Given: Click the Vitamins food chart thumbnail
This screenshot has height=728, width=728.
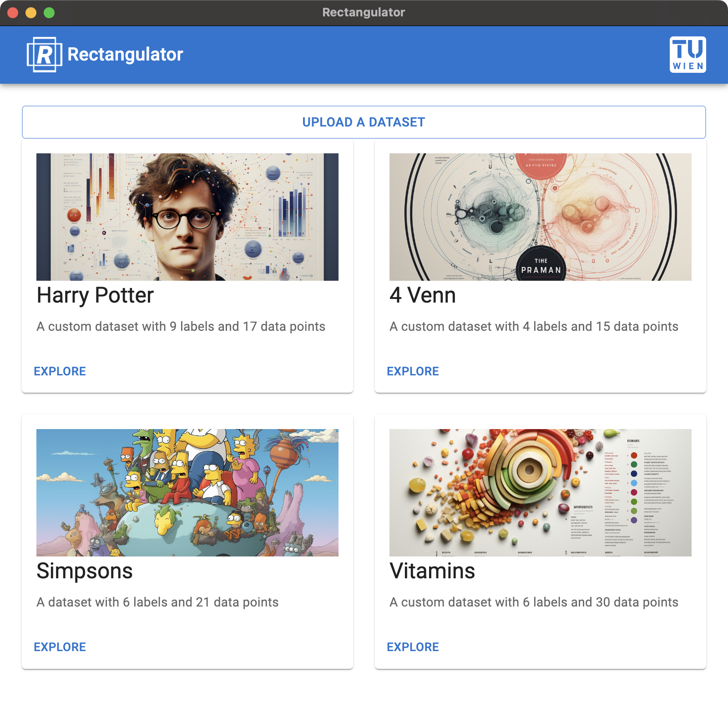Looking at the screenshot, I should tap(541, 493).
